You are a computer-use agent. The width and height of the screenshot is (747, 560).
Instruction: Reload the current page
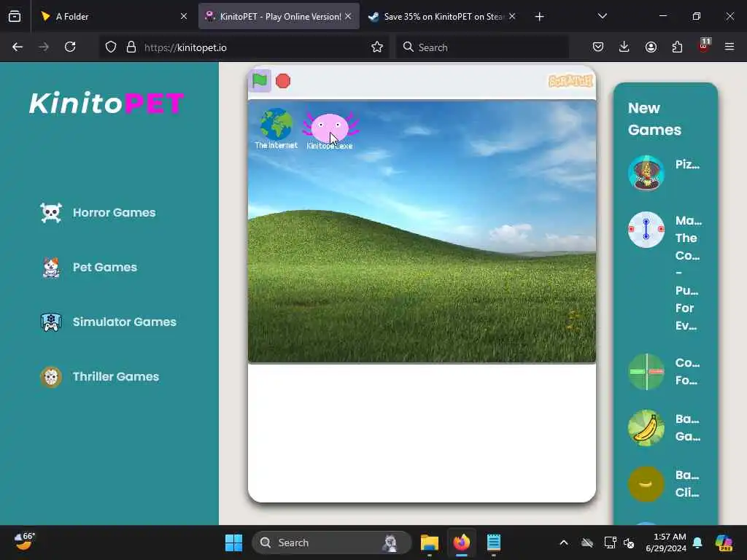(70, 47)
